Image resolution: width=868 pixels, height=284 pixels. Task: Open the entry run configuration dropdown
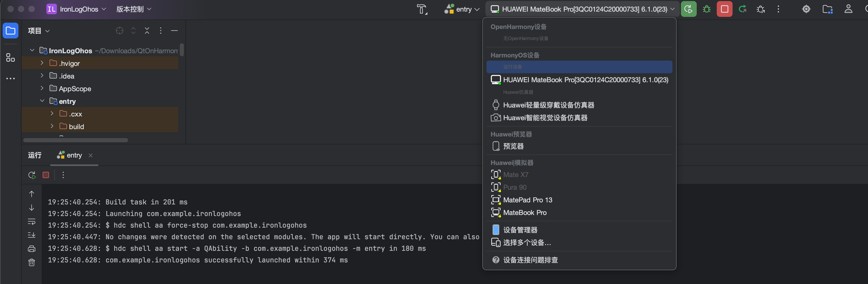point(462,9)
